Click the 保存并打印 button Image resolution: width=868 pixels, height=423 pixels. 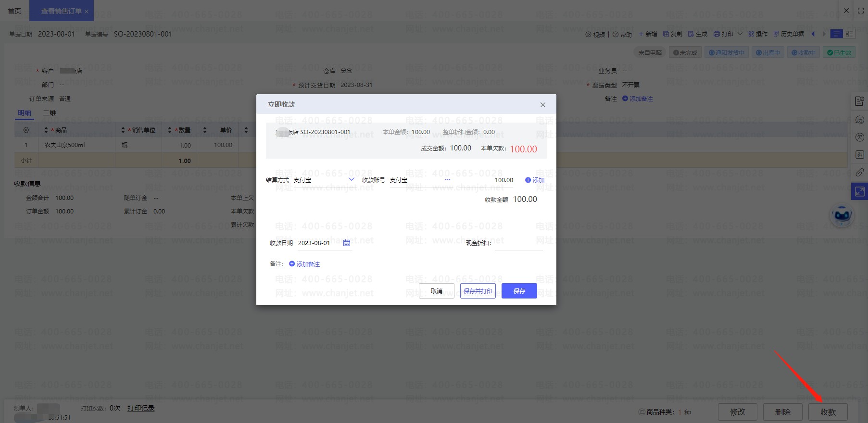click(x=478, y=291)
